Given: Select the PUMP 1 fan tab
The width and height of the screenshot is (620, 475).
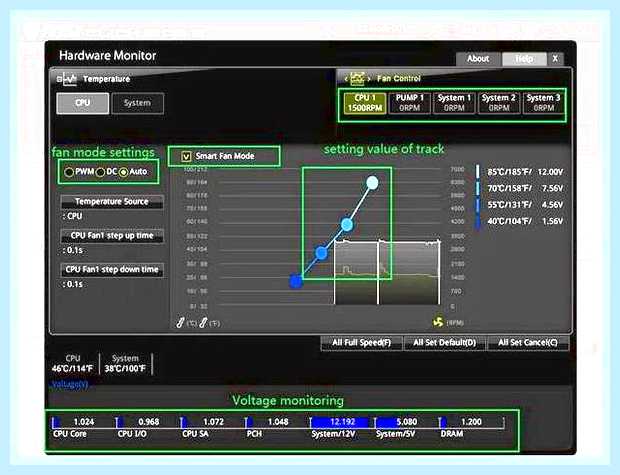Looking at the screenshot, I should coord(409,102).
